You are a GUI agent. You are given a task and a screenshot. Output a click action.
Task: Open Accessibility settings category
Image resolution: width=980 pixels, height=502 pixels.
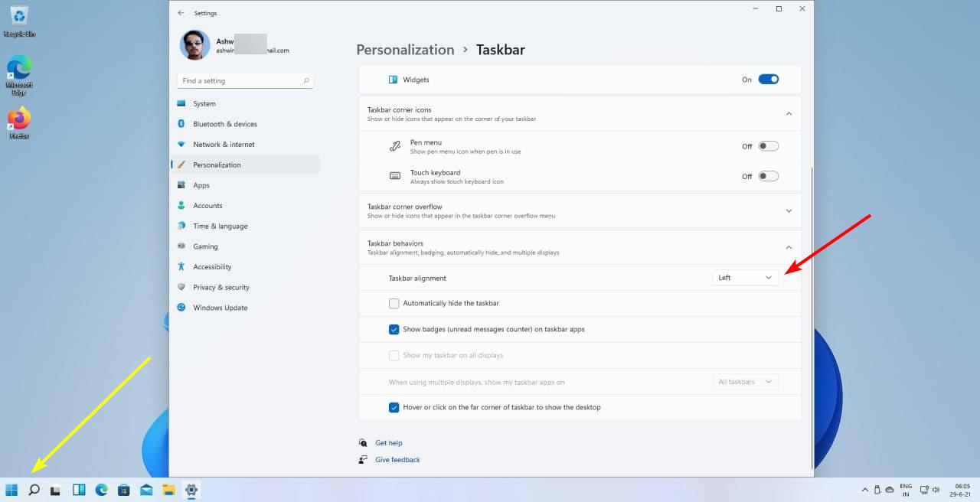click(245, 266)
